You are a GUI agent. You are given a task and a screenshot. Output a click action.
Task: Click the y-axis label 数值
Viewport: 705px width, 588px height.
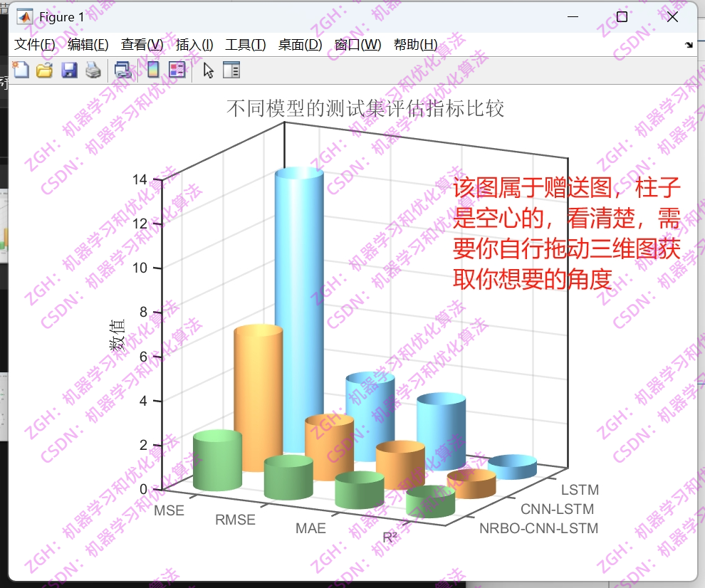point(117,335)
